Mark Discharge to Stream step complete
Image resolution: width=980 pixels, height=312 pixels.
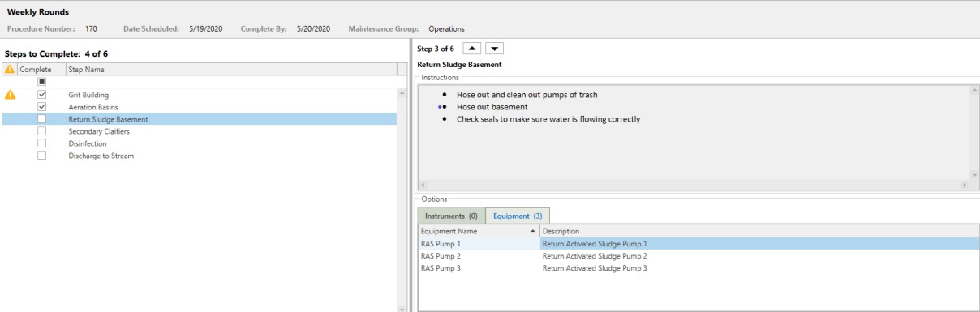click(x=42, y=156)
